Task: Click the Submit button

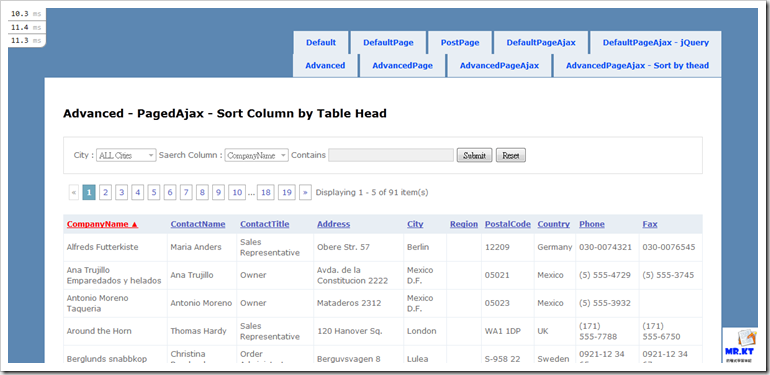Action: pyautogui.click(x=474, y=156)
